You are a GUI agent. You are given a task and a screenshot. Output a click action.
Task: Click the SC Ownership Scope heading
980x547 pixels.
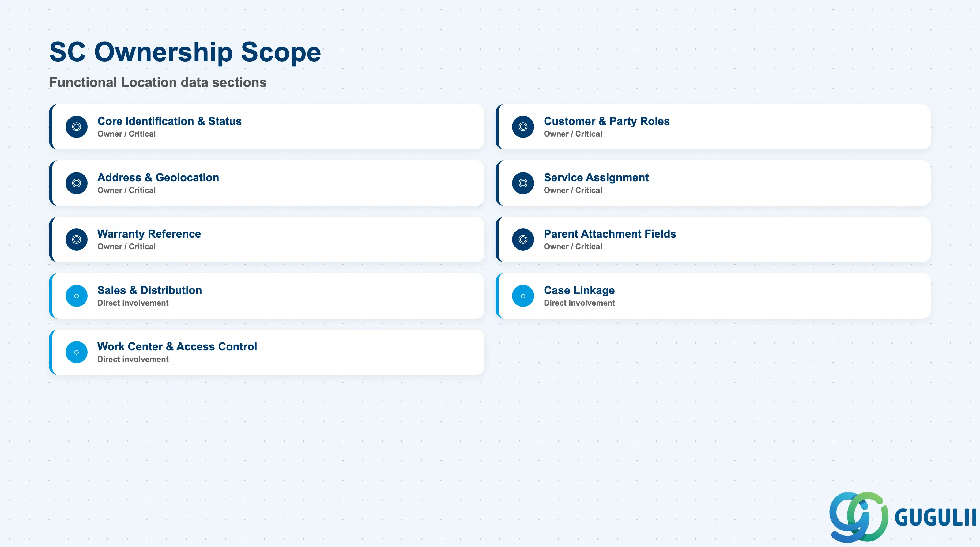pyautogui.click(x=185, y=52)
